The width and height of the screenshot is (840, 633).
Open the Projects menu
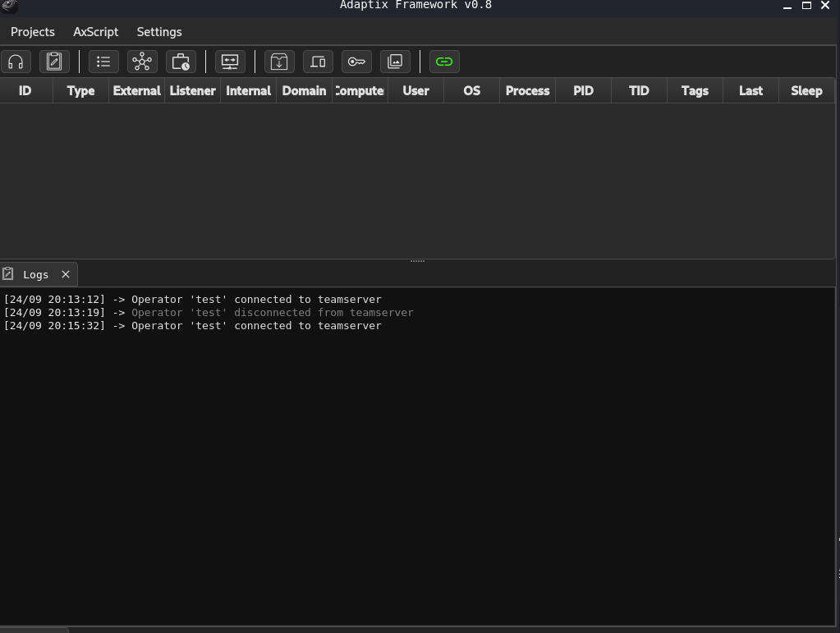pyautogui.click(x=33, y=32)
